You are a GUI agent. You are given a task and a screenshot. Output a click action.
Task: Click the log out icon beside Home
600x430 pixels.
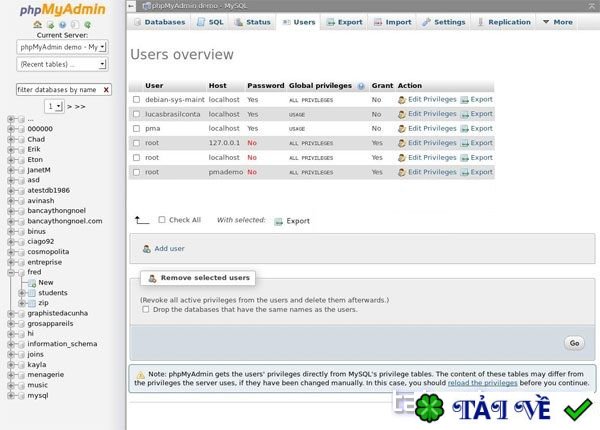(x=50, y=25)
